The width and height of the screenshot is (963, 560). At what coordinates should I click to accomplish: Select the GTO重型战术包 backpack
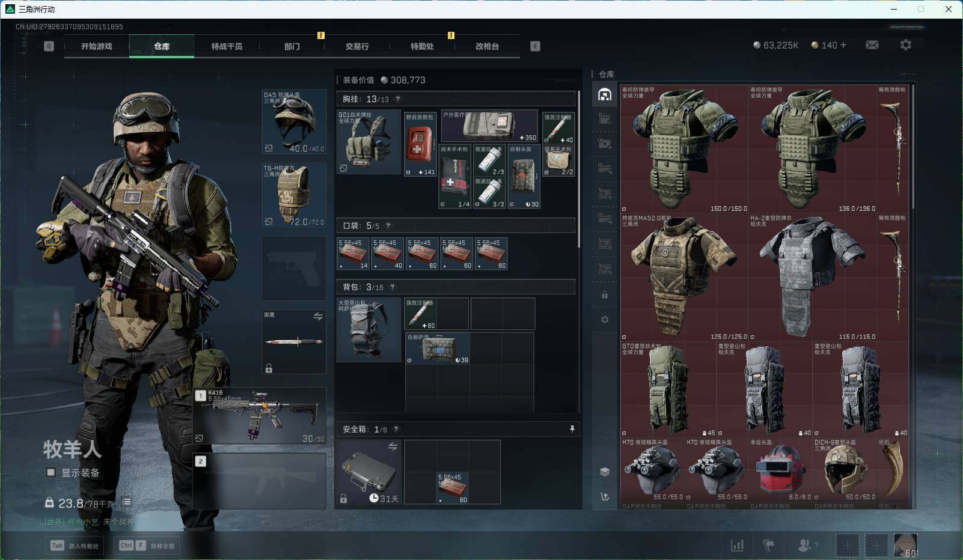pyautogui.click(x=668, y=389)
